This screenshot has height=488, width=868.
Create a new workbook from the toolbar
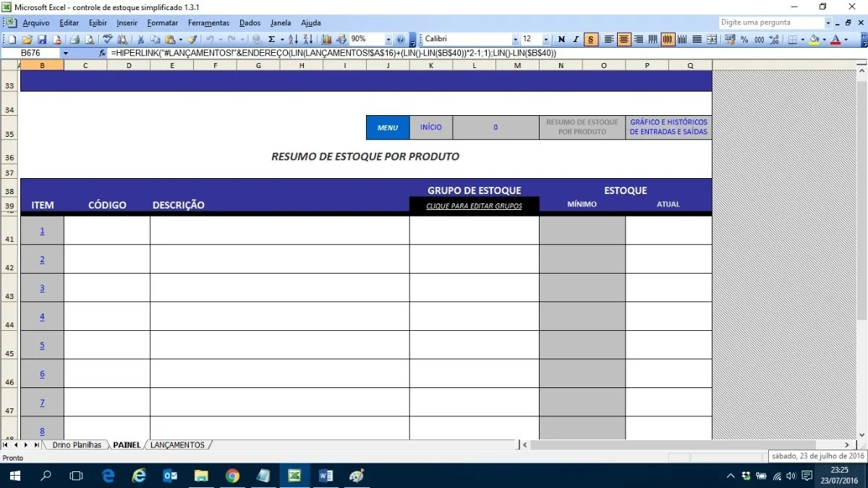tap(12, 39)
